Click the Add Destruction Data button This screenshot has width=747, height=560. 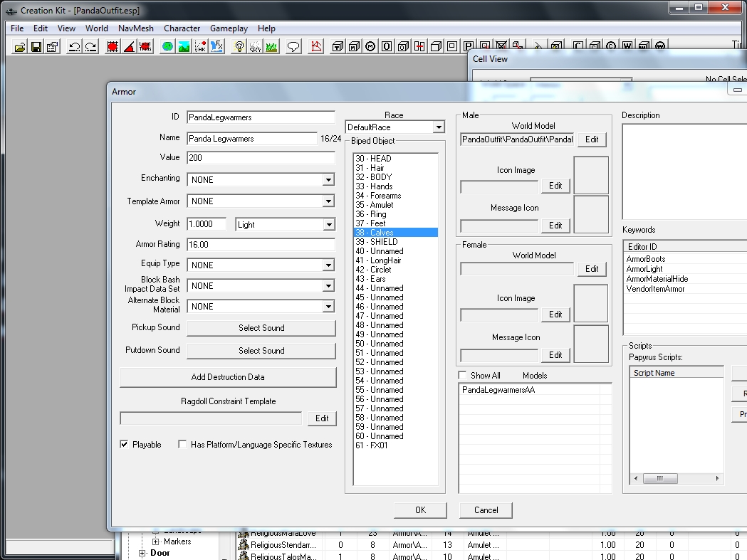click(x=228, y=377)
